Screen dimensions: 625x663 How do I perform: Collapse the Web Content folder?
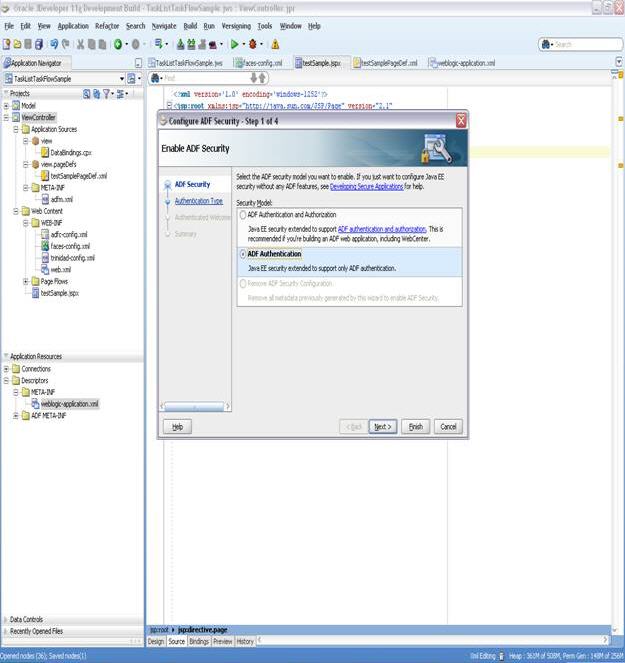click(16, 211)
